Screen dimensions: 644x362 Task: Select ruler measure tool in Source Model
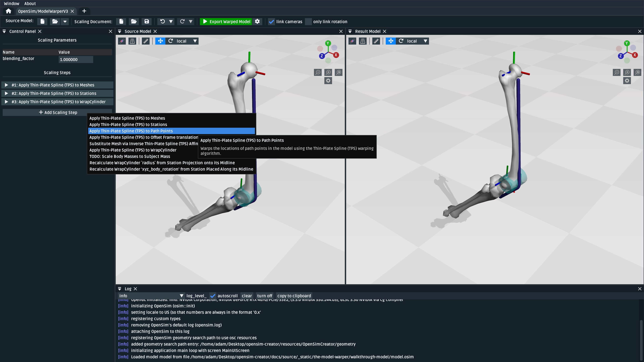[146, 41]
